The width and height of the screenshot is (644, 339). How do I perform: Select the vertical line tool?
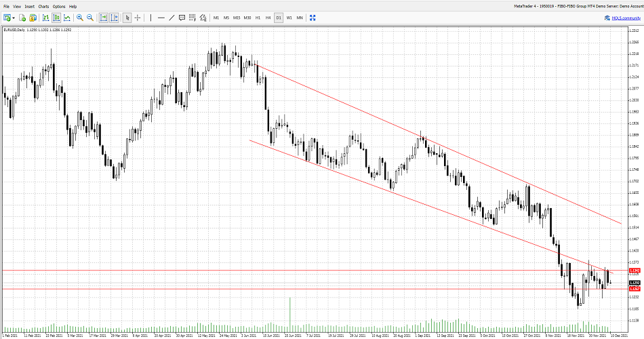tap(150, 18)
